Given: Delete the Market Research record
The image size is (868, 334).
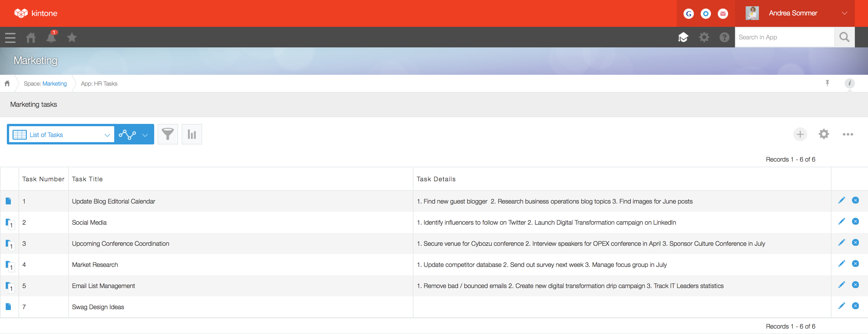Looking at the screenshot, I should pyautogui.click(x=855, y=263).
